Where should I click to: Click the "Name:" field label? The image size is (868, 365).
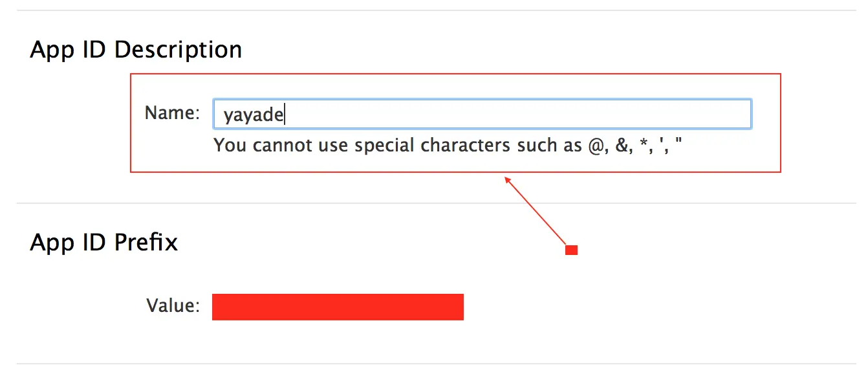click(x=173, y=113)
